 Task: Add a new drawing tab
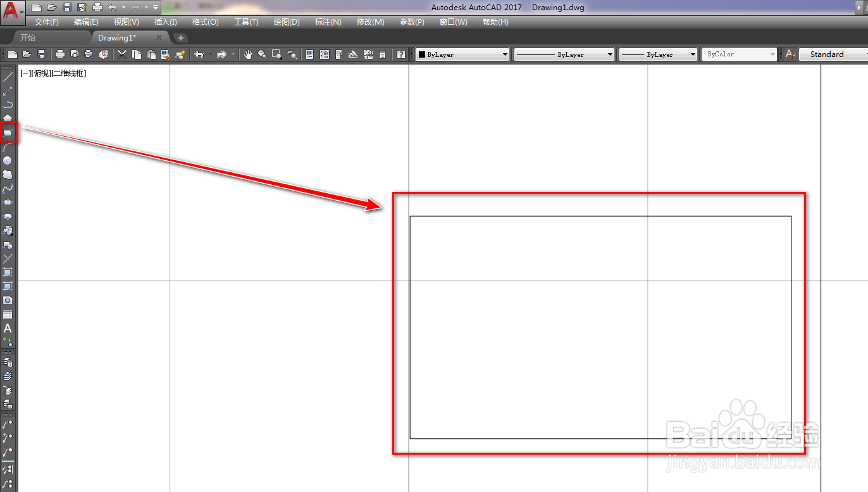click(x=180, y=38)
